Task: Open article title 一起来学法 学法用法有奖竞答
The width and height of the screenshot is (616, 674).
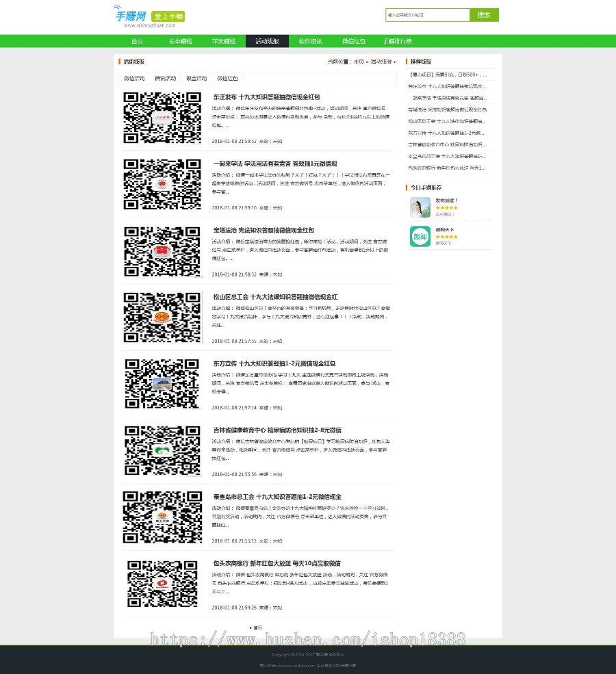Action: pyautogui.click(x=275, y=164)
